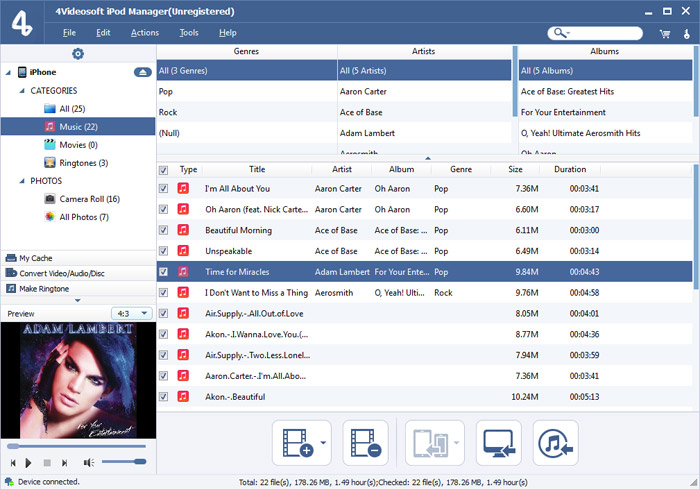Uncheck I'm All About You checkbox
Image resolution: width=700 pixels, height=490 pixels.
point(163,188)
